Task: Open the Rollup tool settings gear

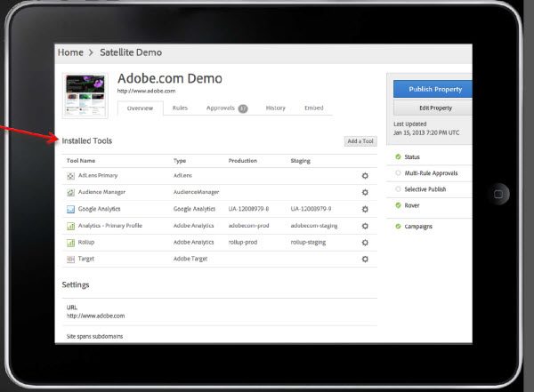Action: coord(365,242)
